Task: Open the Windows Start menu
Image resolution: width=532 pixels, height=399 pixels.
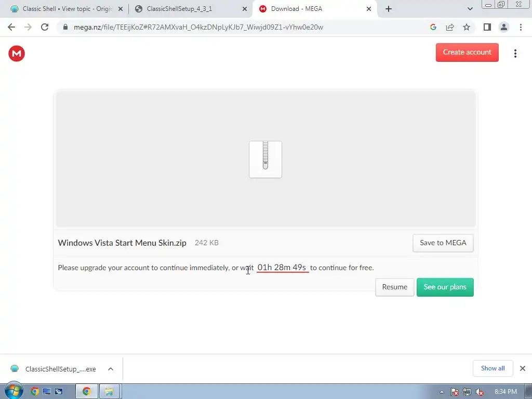Action: click(14, 391)
